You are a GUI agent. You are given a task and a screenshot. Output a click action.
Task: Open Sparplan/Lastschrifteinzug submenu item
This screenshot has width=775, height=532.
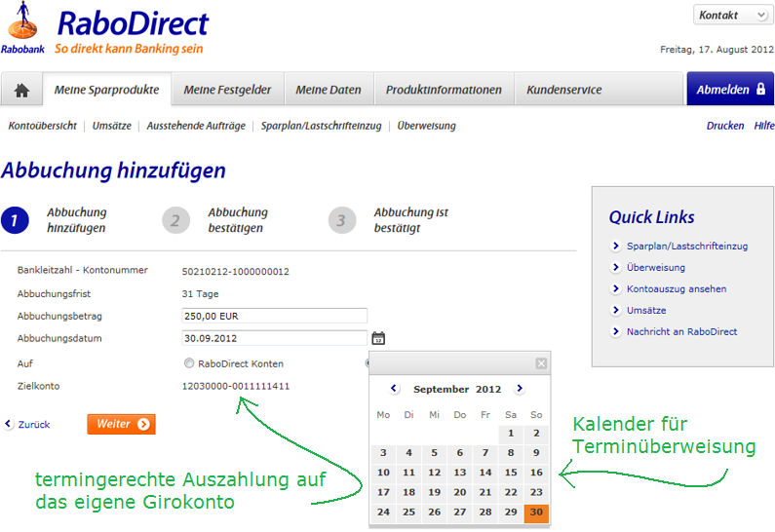point(322,126)
